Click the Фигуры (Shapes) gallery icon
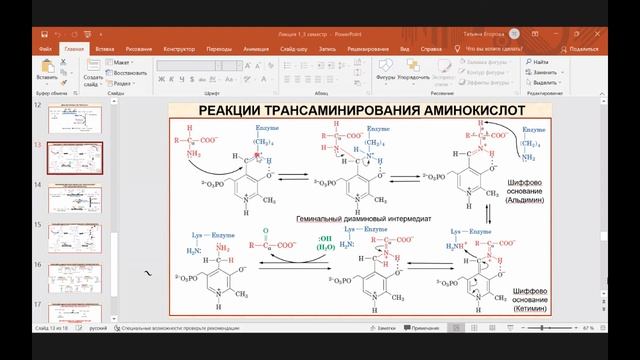640x360 pixels. pos(385,65)
